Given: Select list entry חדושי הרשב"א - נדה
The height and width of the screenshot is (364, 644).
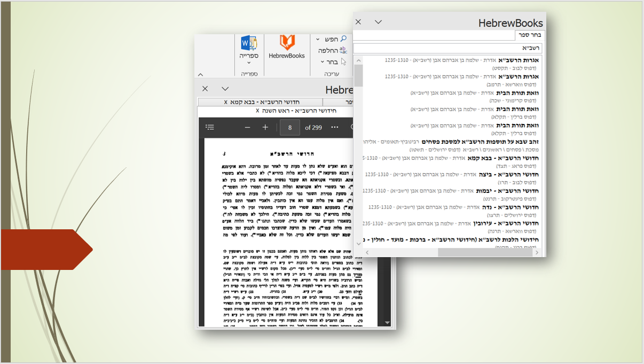Looking at the screenshot, I should click(509, 207).
